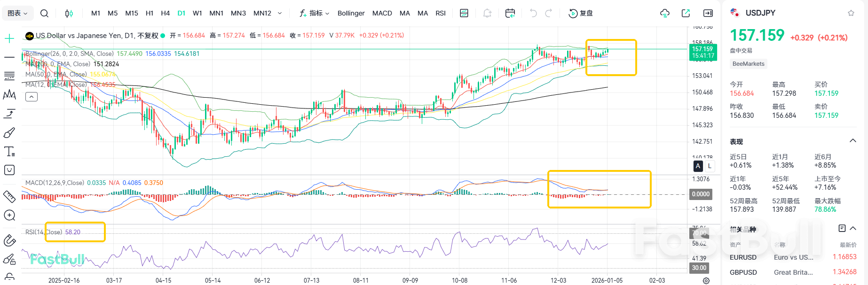The image size is (868, 285).
Task: Select the ruler measurement tool
Action: tap(9, 196)
